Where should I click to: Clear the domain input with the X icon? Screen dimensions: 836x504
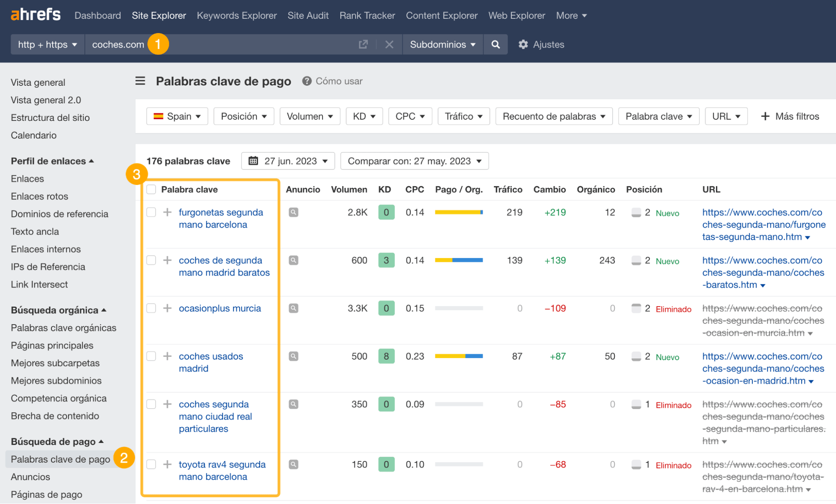389,44
